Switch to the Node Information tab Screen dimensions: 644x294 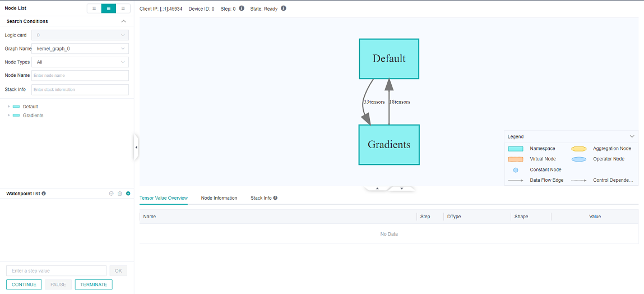pyautogui.click(x=219, y=198)
